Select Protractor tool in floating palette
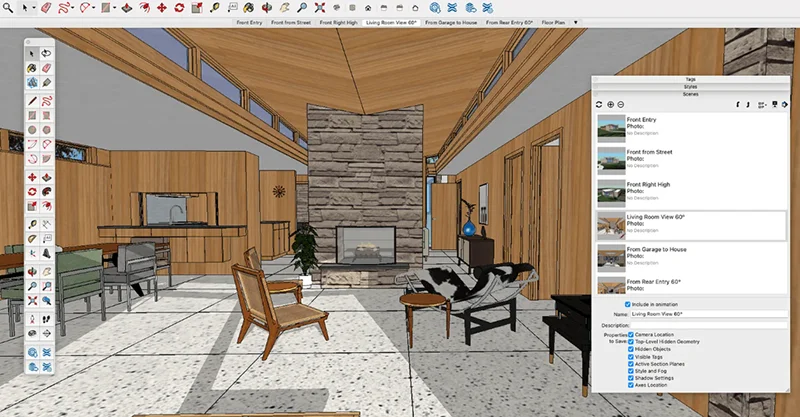This screenshot has width=800, height=417. (32, 238)
